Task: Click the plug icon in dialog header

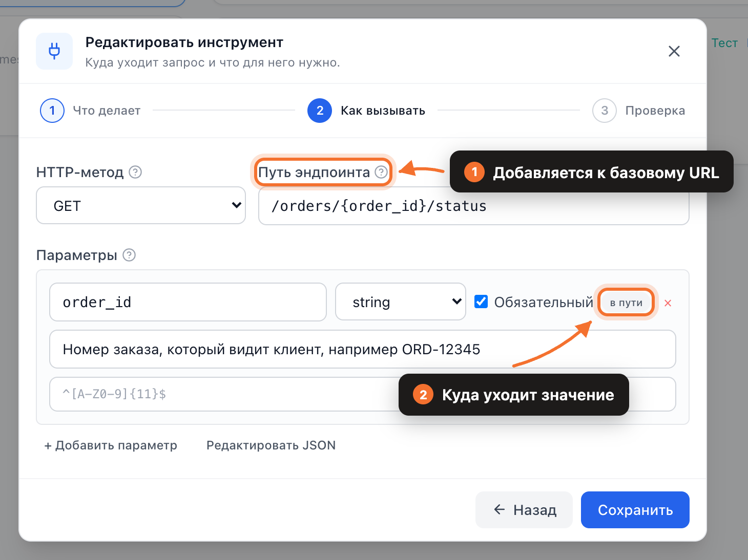Action: pos(54,51)
